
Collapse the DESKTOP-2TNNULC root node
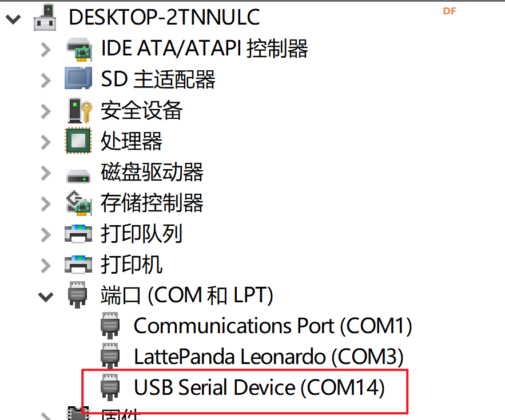pos(13,18)
